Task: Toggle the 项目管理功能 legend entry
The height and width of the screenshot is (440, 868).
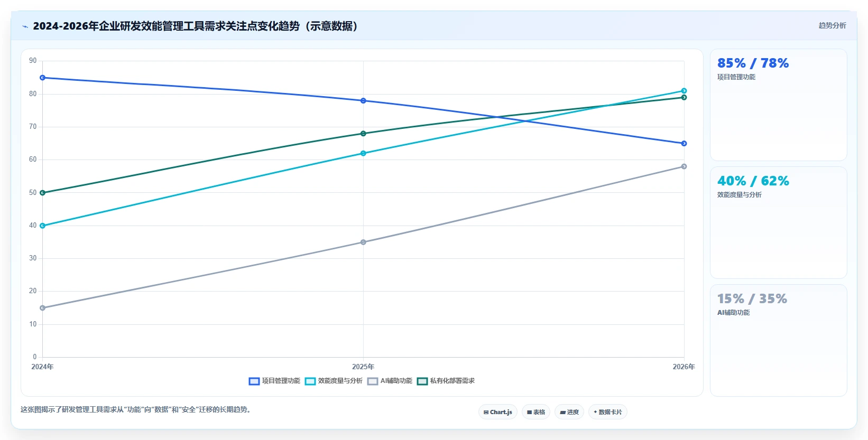Action: click(274, 381)
